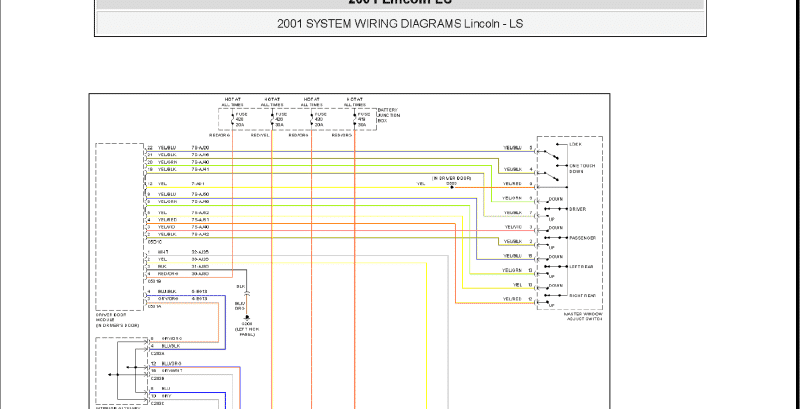Click the YEL label at switch pin 13
The height and width of the screenshot is (409, 800).
click(x=517, y=285)
